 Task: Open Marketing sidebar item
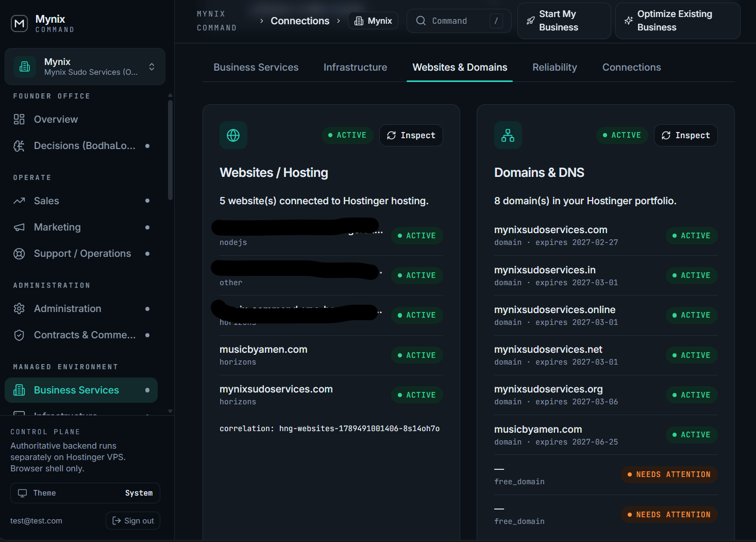pyautogui.click(x=81, y=227)
